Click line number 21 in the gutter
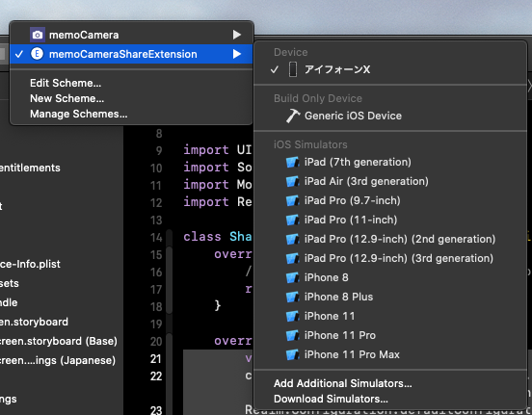Viewport: 532px width, 415px height. 156,359
